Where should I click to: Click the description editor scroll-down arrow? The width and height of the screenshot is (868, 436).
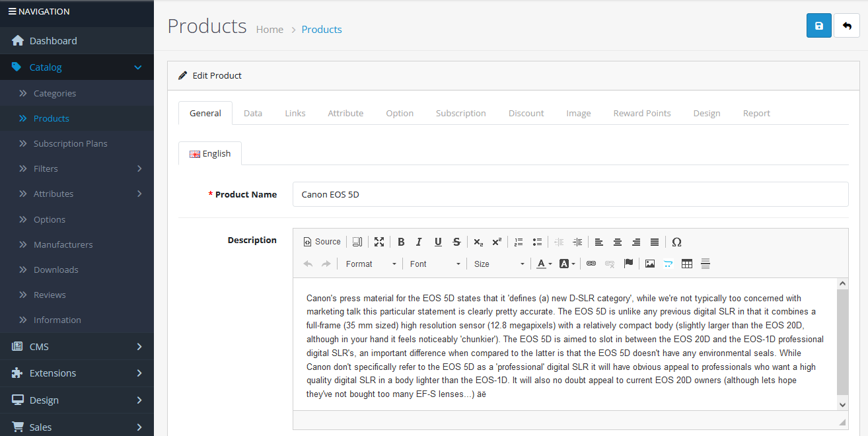842,404
